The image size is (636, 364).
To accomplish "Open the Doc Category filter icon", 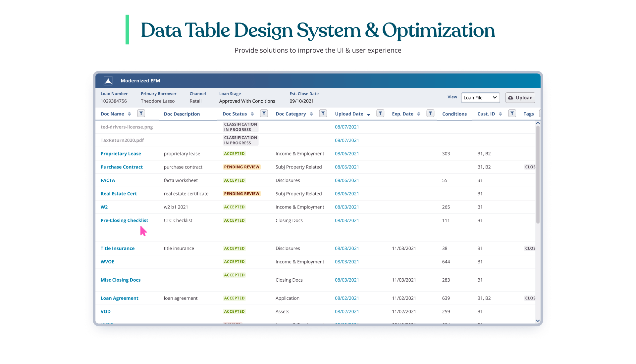I will [x=323, y=114].
